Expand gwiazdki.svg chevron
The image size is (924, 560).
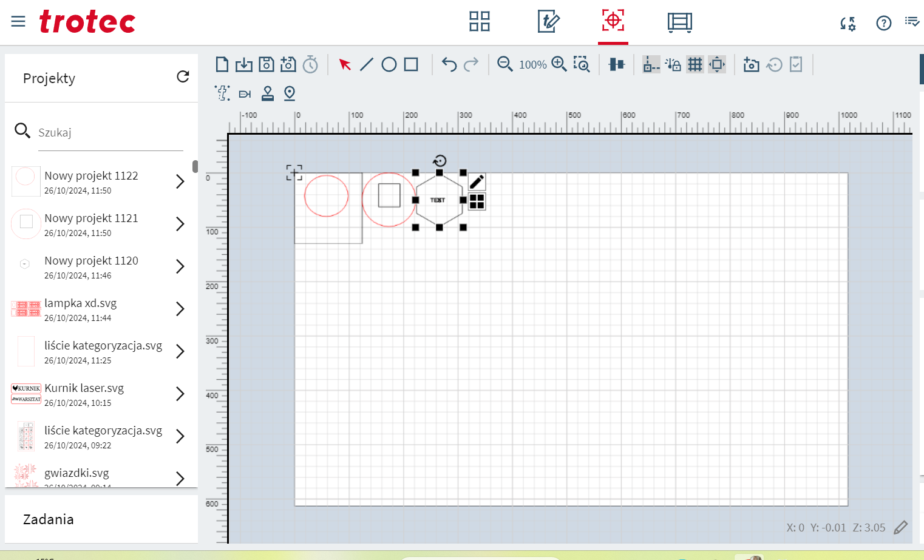coord(180,478)
